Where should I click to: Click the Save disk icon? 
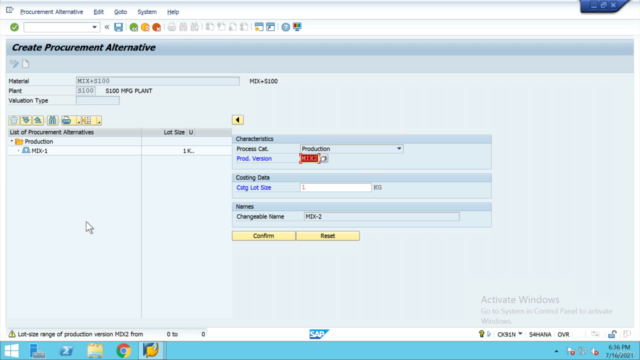pos(118,27)
